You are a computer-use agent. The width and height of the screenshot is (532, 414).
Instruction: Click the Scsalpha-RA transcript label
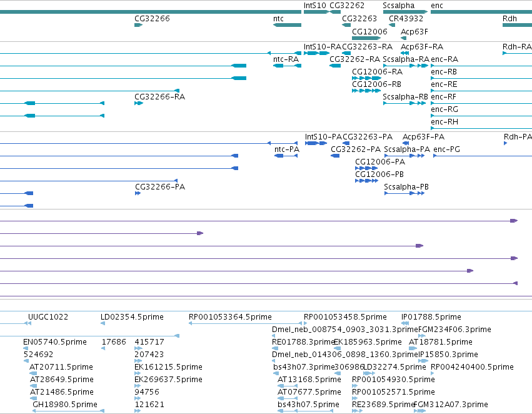click(406, 59)
